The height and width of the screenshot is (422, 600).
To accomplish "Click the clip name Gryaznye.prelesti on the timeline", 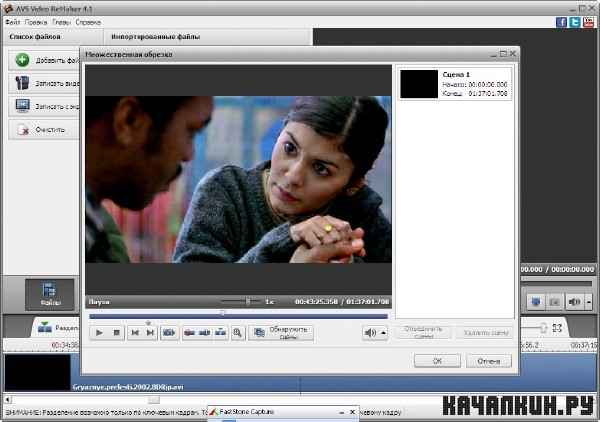I will [128, 387].
